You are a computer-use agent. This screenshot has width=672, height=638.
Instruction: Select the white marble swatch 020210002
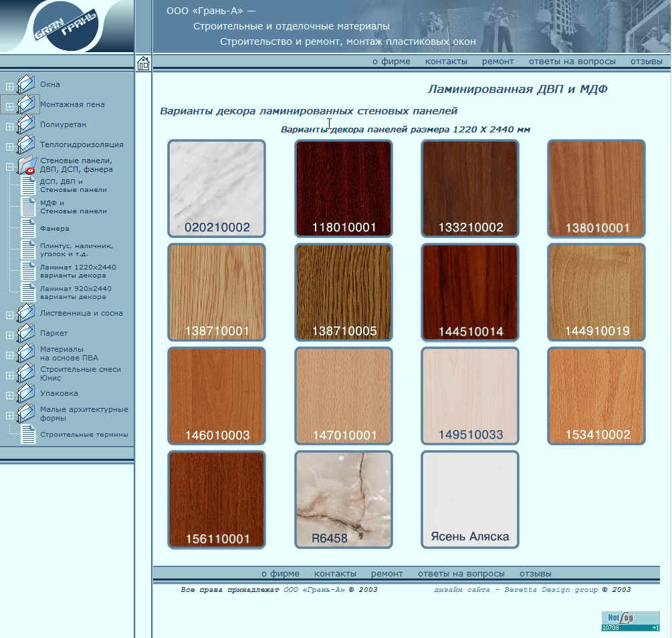[x=217, y=189]
